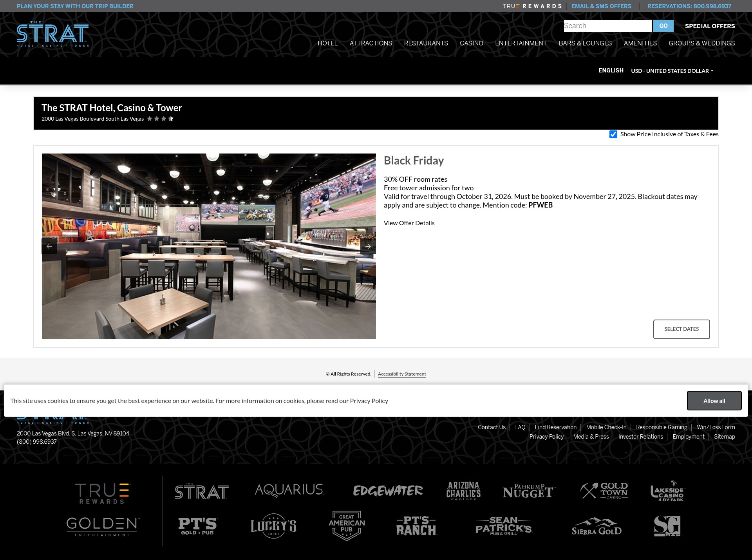Click The STRAT Hotel, Casino & Tower heading
The height and width of the screenshot is (560, 752).
[x=112, y=108]
